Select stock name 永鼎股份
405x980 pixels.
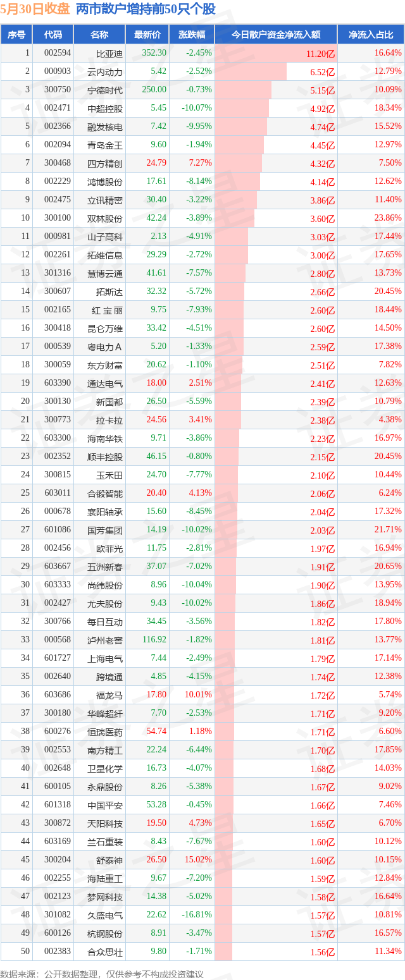click(105, 787)
